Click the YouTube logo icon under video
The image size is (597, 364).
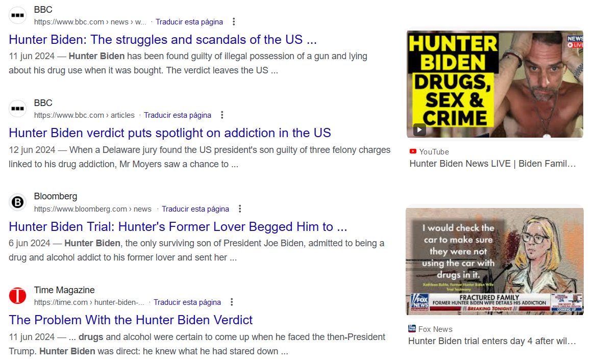point(413,151)
